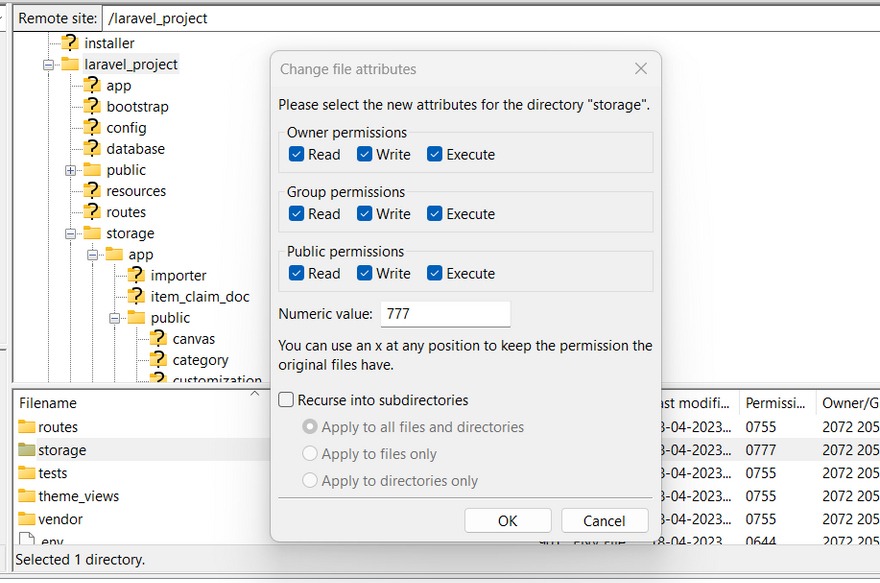Image resolution: width=880 pixels, height=583 pixels.
Task: Click the laravel_project folder icon in tree
Action: coord(70,64)
